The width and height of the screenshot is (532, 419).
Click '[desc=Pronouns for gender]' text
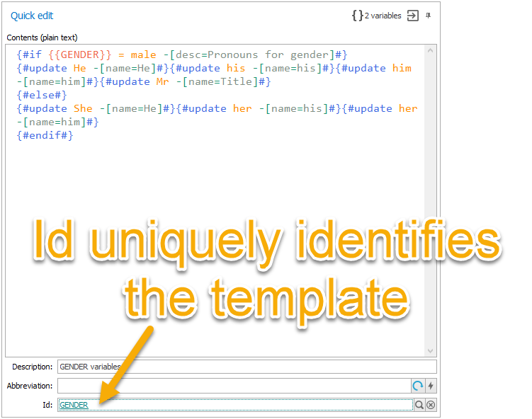tap(251, 54)
